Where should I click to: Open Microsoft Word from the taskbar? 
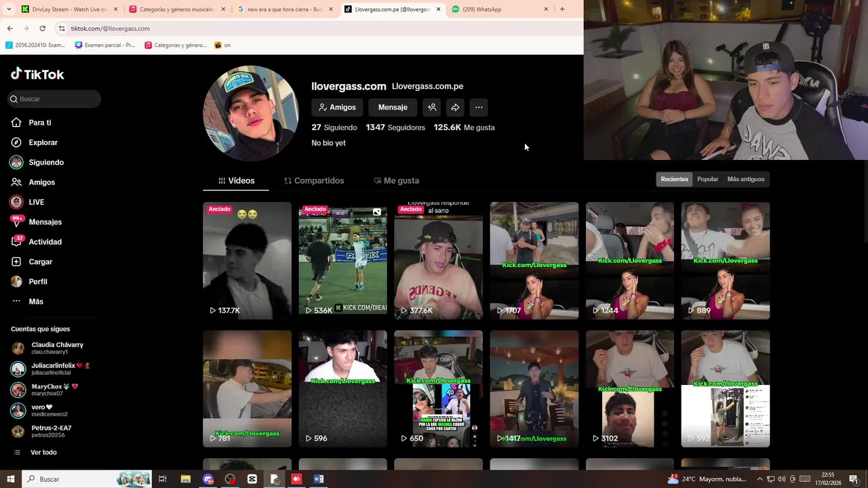click(319, 479)
